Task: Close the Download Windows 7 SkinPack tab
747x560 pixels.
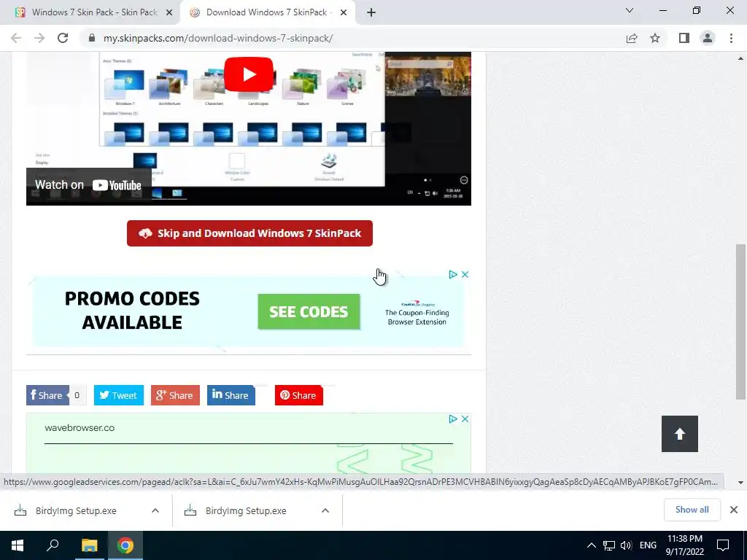Action: (x=344, y=13)
